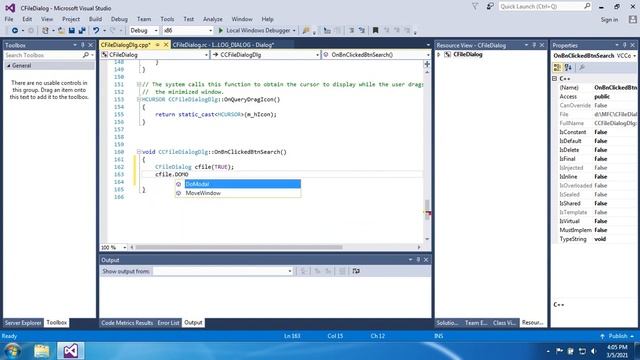
Task: Click Sign in link
Action: pyautogui.click(x=609, y=20)
